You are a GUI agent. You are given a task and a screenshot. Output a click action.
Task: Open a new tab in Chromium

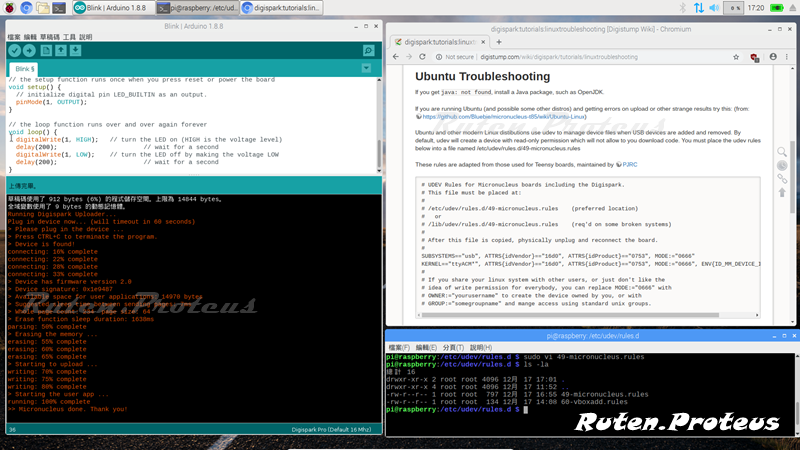click(498, 42)
